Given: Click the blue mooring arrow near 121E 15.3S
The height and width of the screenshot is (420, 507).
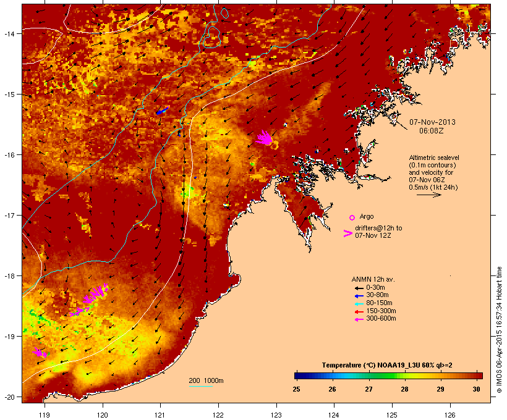Looking at the screenshot, I should click(163, 111).
